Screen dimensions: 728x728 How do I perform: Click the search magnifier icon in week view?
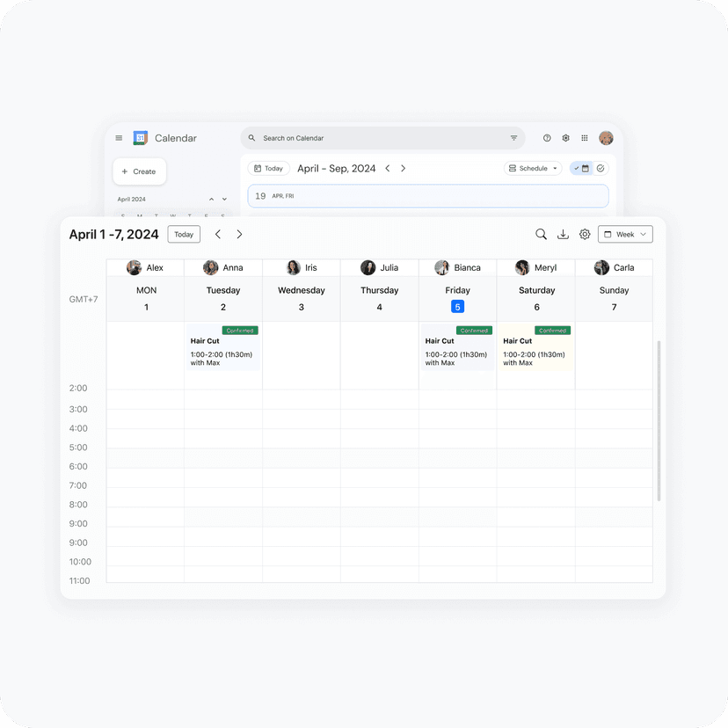tap(541, 235)
